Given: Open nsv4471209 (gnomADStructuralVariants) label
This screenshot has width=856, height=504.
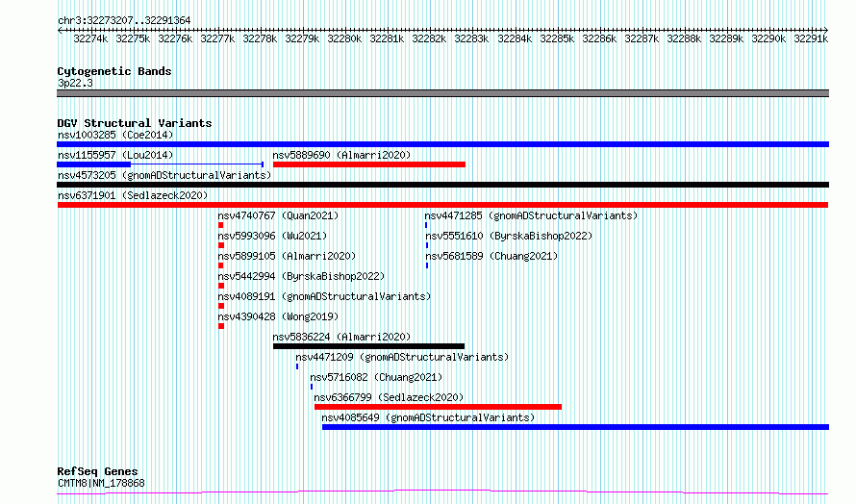Looking at the screenshot, I should pyautogui.click(x=402, y=357).
